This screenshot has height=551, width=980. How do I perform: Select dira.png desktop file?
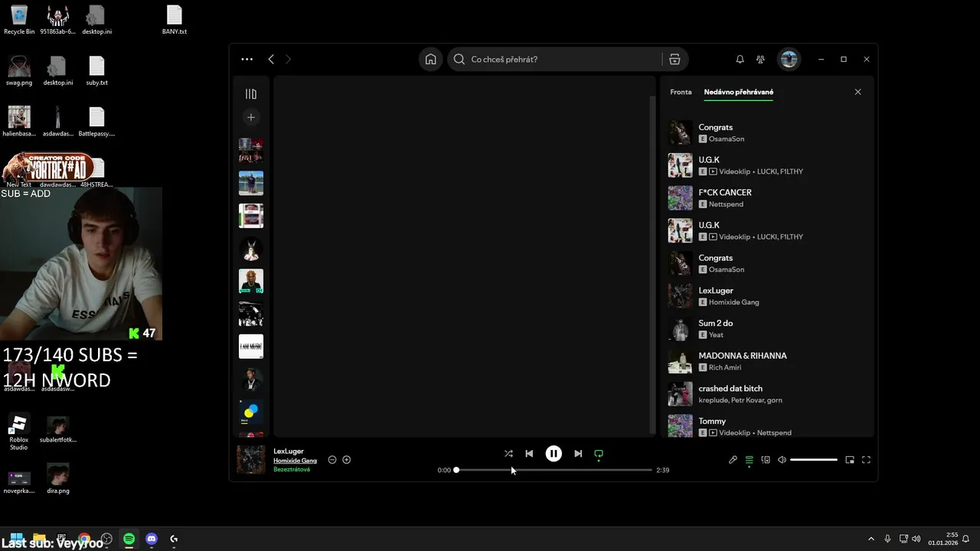click(57, 478)
